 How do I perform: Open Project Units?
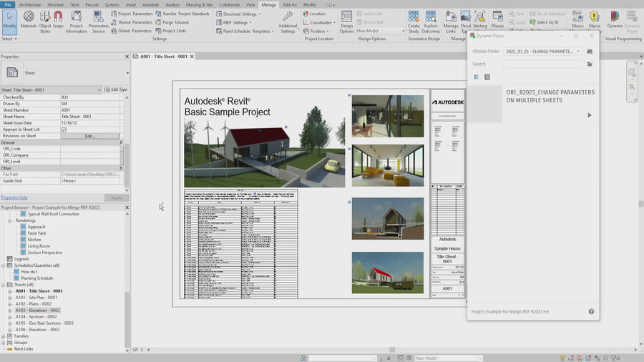(171, 31)
